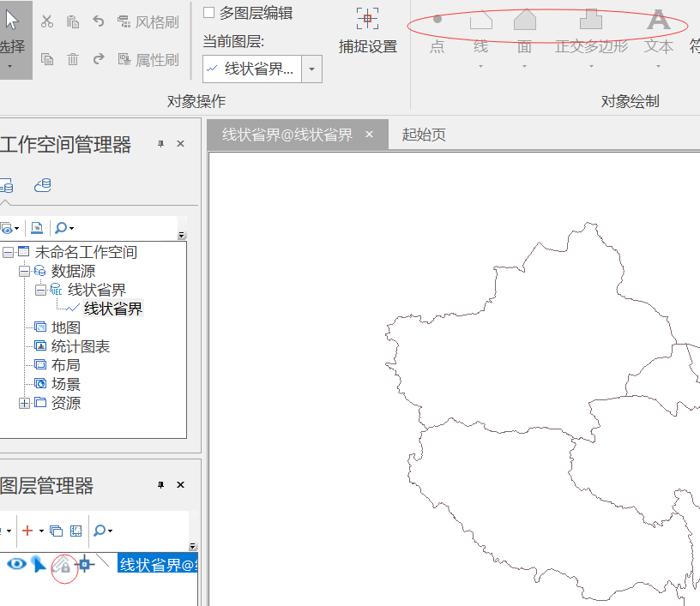Toggle the layer's selectable arrow icon
The width and height of the screenshot is (700, 606).
pos(39,563)
